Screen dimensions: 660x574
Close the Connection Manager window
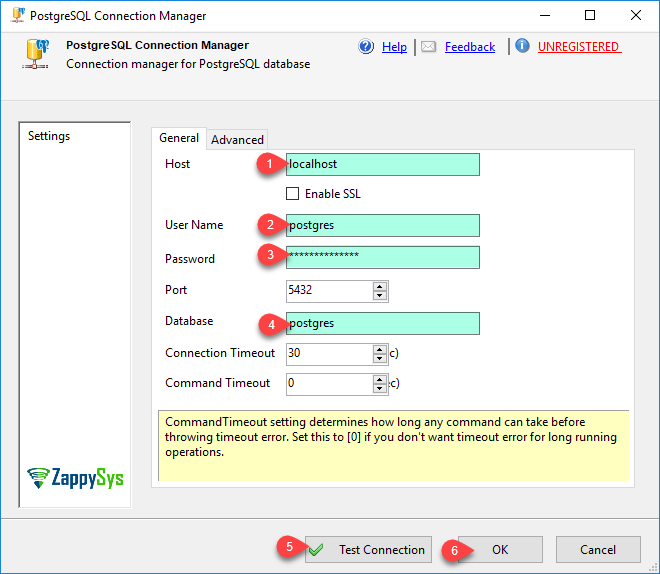636,16
